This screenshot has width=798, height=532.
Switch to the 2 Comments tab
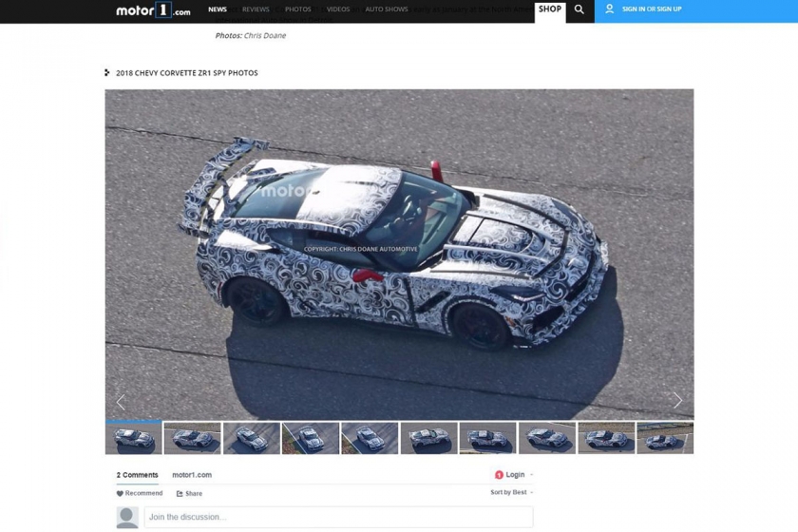[137, 475]
